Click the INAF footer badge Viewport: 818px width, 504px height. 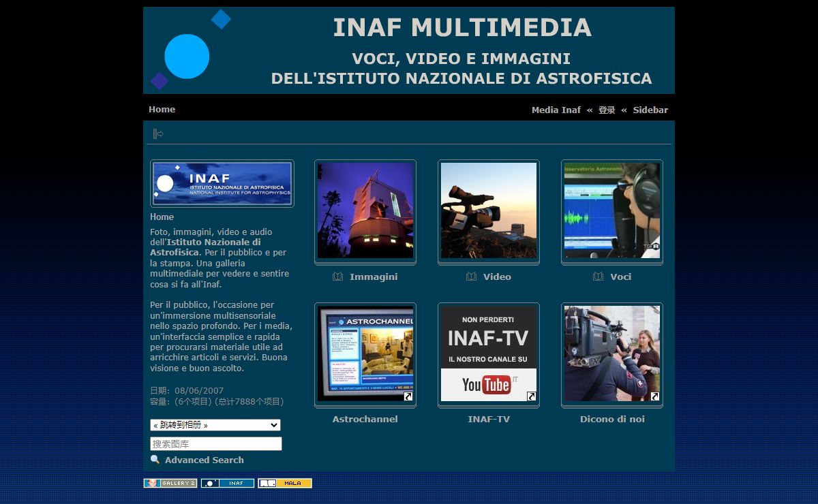227,483
